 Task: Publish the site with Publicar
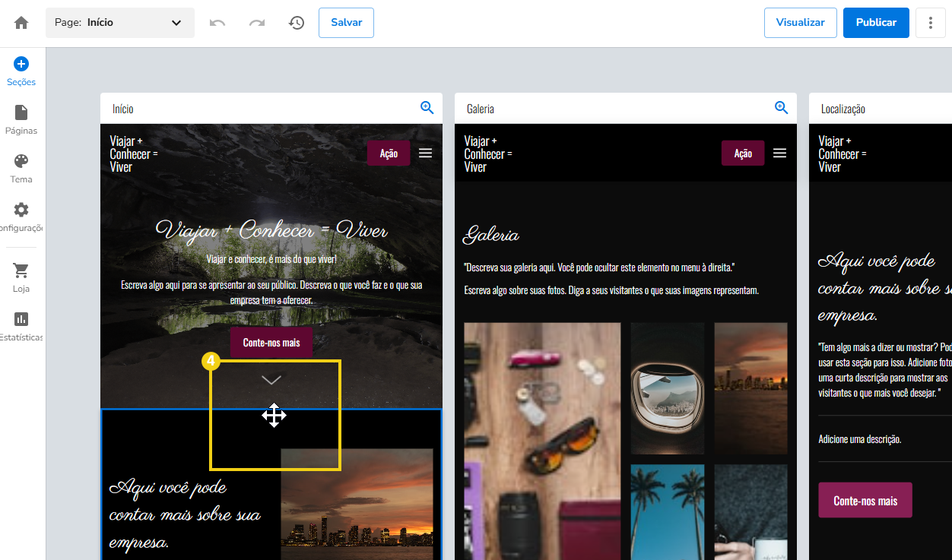point(876,23)
